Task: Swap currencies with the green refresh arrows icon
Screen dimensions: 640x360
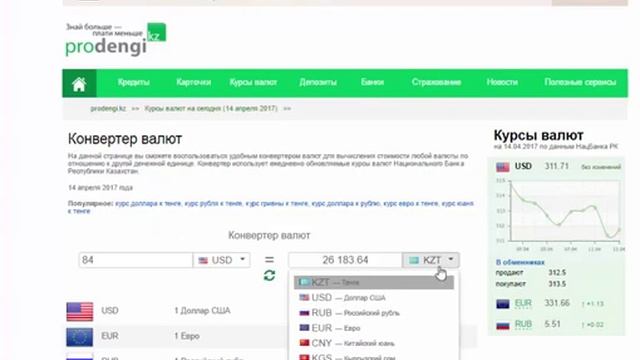Action: tap(269, 276)
